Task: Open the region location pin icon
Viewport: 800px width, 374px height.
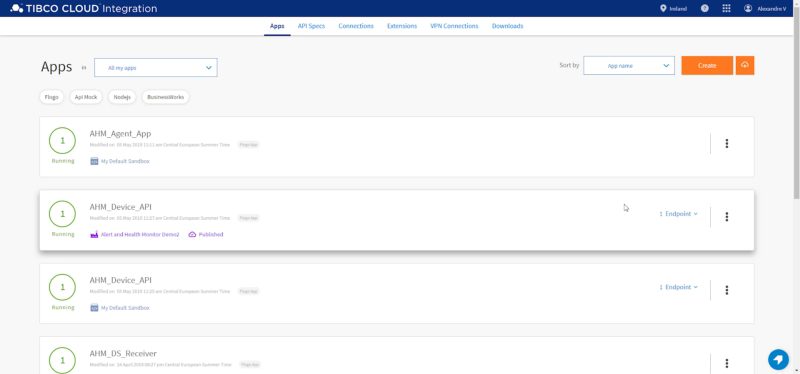Action: tap(663, 8)
